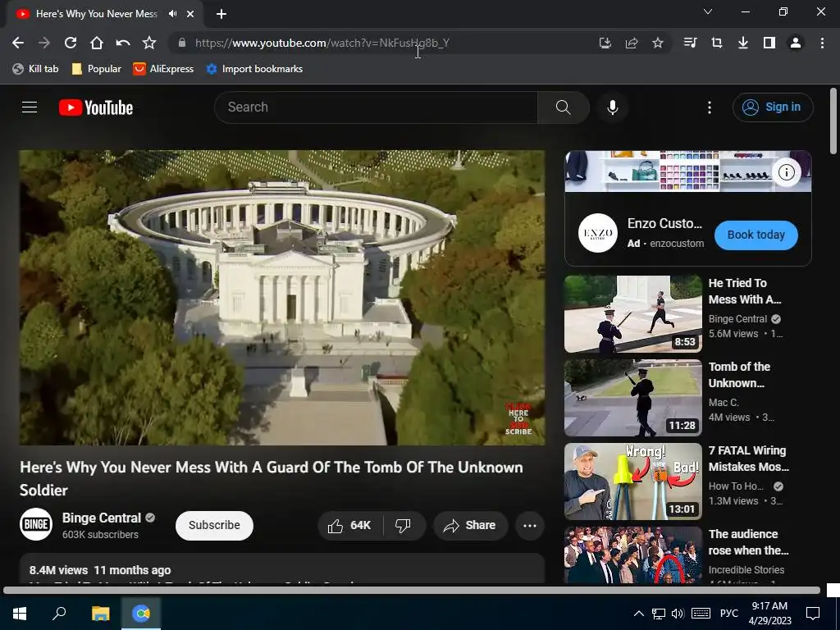840x630 pixels.
Task: Open the Windows Start menu
Action: tap(20, 614)
